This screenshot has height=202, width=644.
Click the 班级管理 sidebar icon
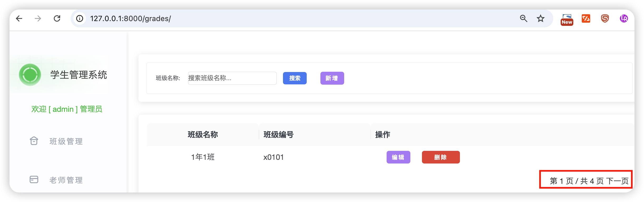pyautogui.click(x=34, y=141)
